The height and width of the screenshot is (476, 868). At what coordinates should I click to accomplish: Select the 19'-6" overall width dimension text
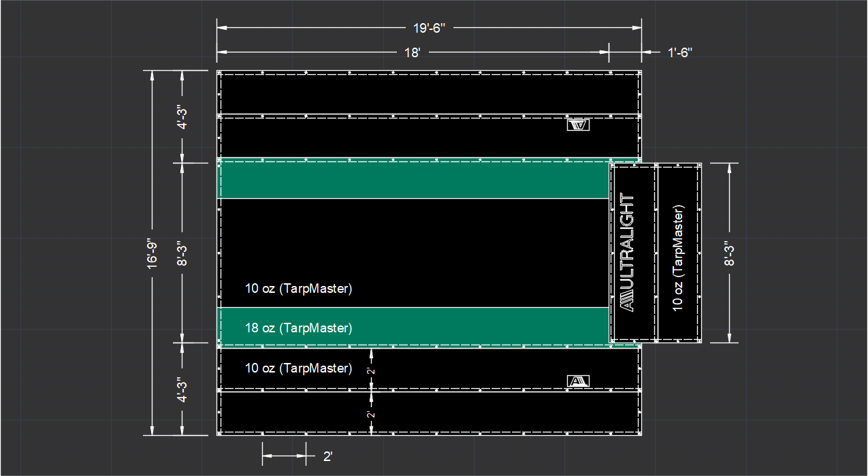coord(429,28)
